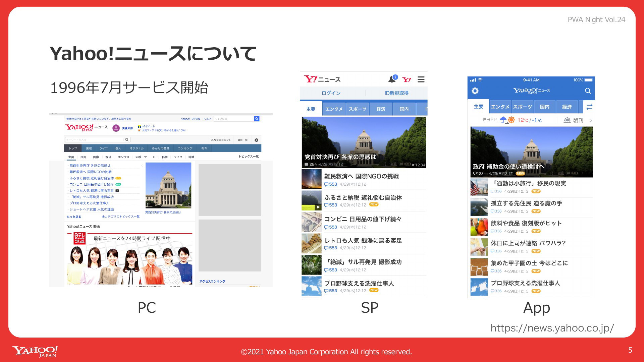This screenshot has width=644, height=362.
Task: Open the トピックス一覧 link on PC page
Action: coord(249,157)
